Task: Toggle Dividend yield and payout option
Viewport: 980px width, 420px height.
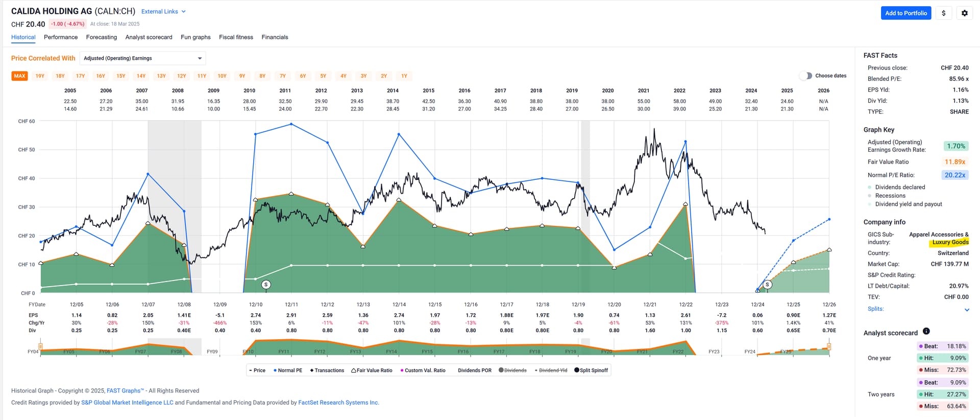Action: (x=905, y=204)
